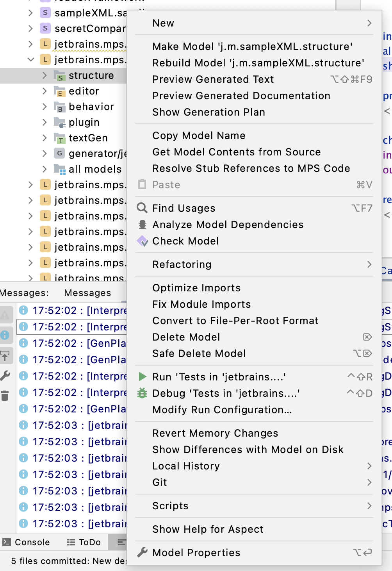Open the Refactoring submenu
Screen dimensions: 392x571
pos(254,265)
